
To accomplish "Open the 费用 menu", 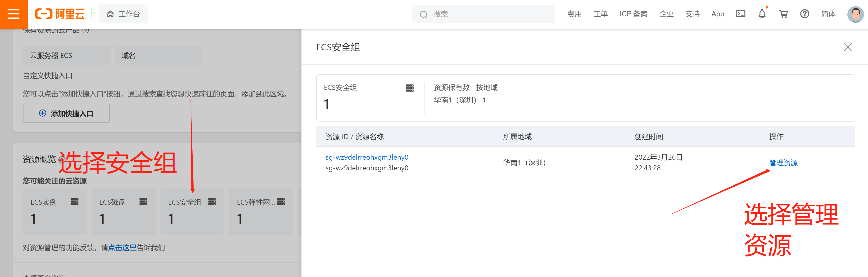I will pyautogui.click(x=574, y=14).
